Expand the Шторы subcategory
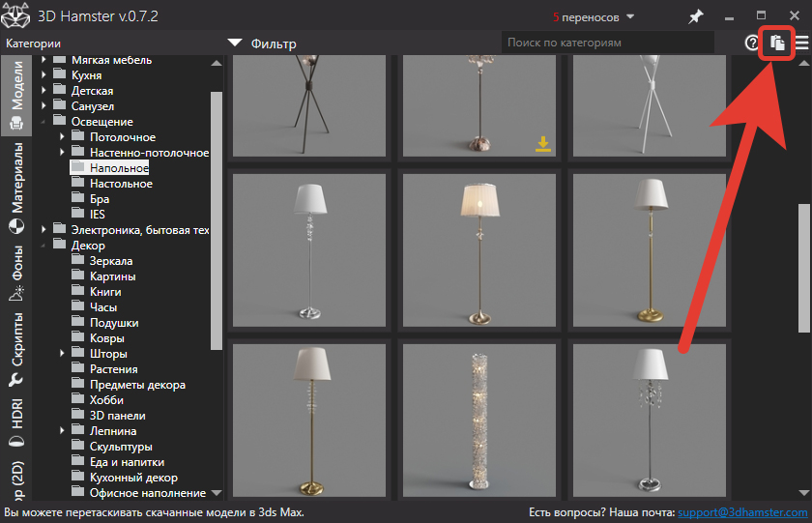812x523 pixels. [62, 353]
